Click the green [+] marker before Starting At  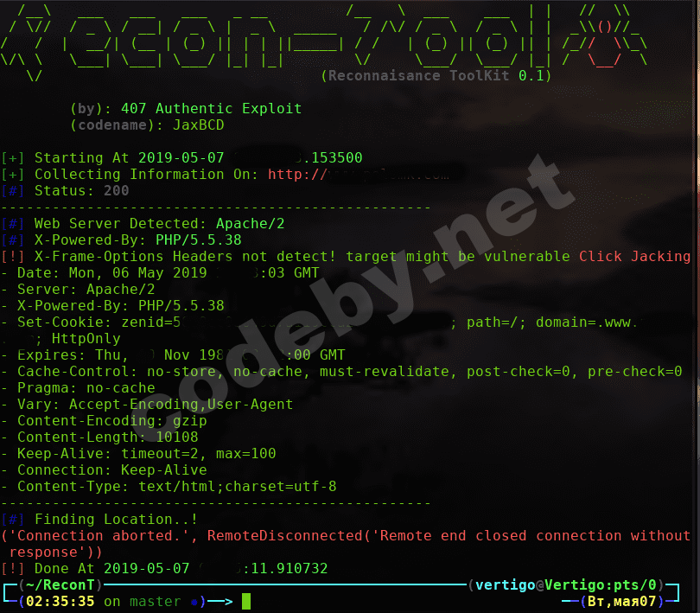12,157
